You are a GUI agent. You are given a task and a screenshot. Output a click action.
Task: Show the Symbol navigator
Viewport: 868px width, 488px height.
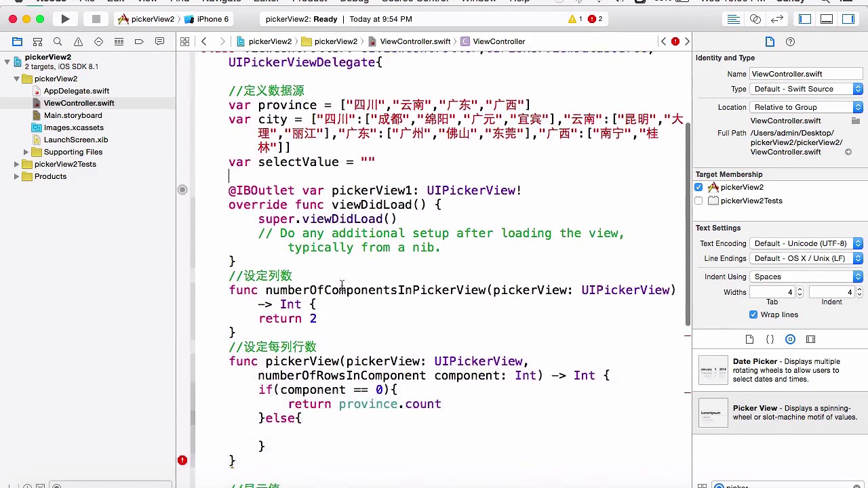point(37,41)
